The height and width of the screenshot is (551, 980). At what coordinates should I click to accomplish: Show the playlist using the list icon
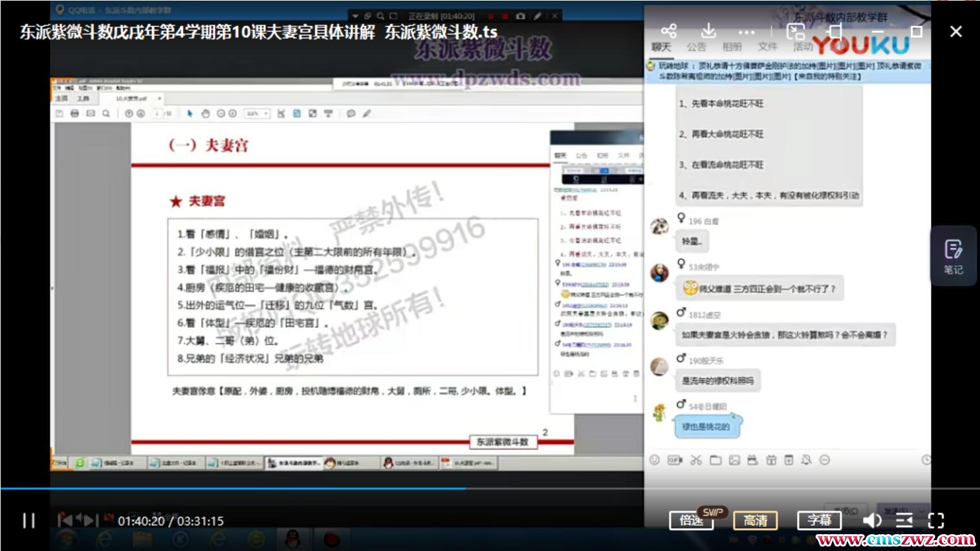(x=904, y=521)
